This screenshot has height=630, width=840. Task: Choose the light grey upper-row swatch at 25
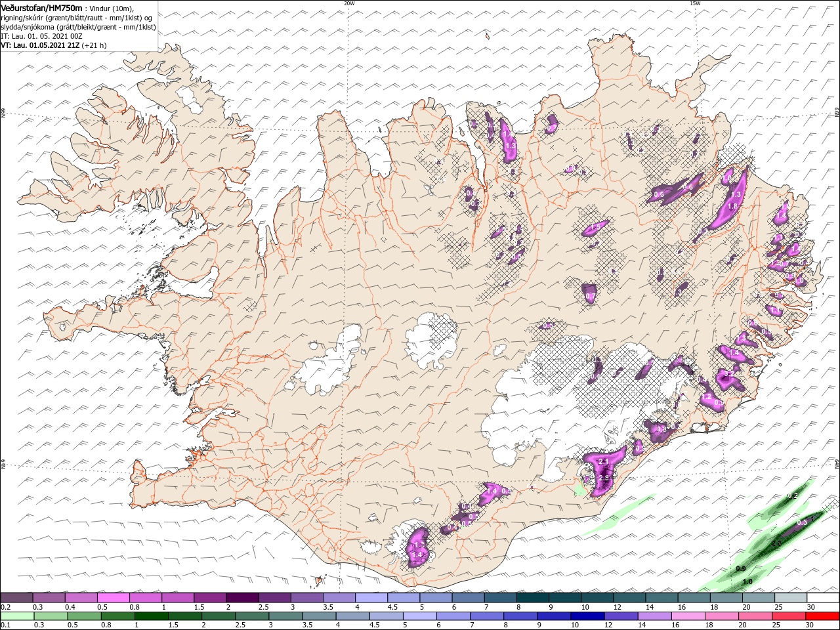pos(791,598)
